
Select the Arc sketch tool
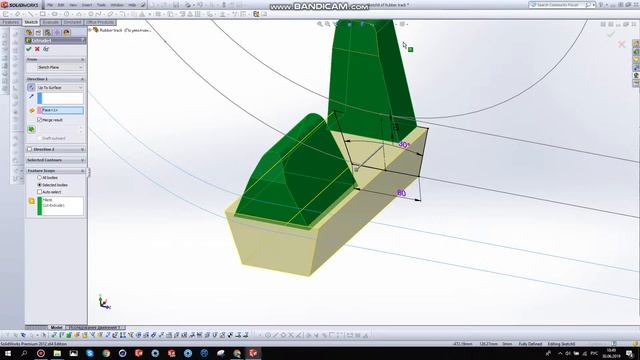pyautogui.click(x=79, y=14)
